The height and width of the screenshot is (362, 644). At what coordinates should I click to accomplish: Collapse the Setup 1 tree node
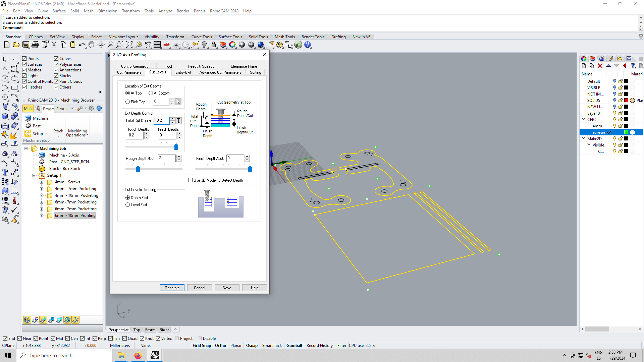pos(34,175)
